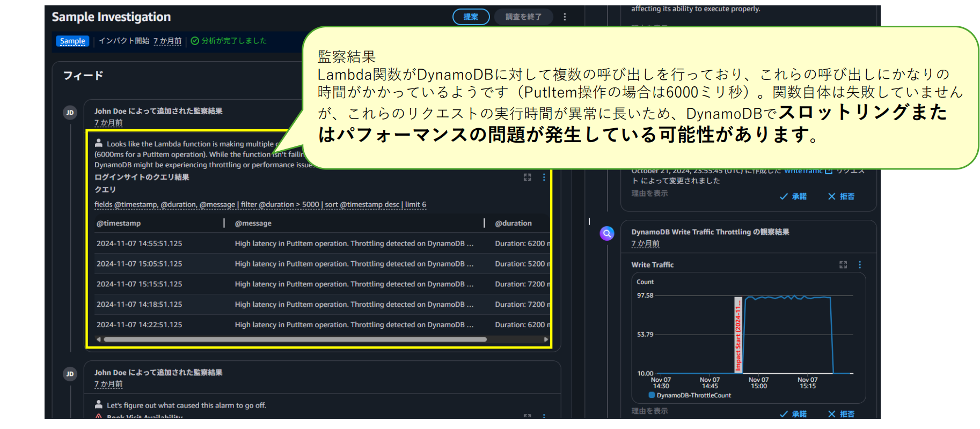The width and height of the screenshot is (980, 429).
Task: Select the row with timestamp 15:05:51.125
Action: coord(322,264)
